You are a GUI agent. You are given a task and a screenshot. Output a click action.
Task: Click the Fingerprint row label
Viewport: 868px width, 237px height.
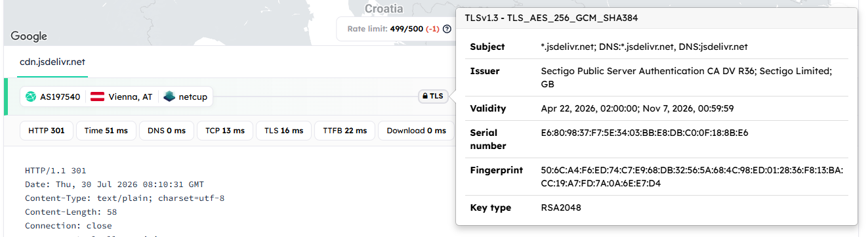[497, 170]
